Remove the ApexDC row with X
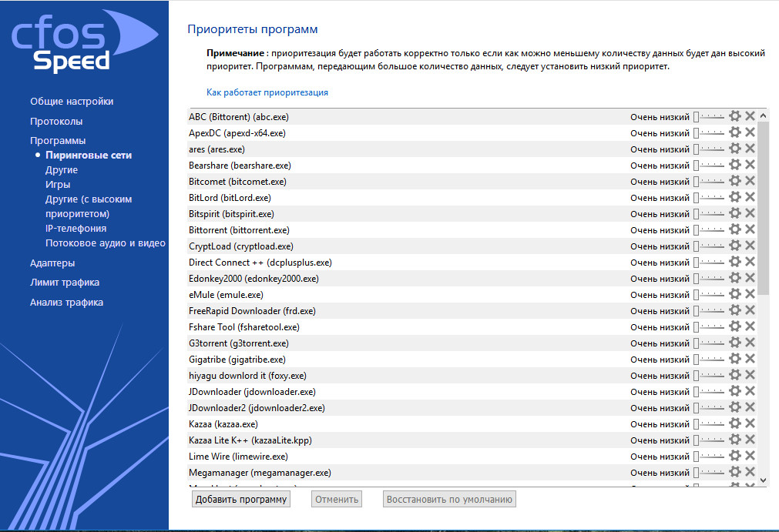 [750, 132]
